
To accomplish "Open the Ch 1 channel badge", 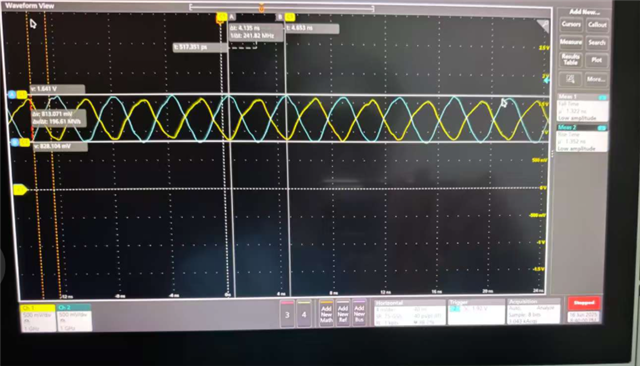I will [38, 318].
